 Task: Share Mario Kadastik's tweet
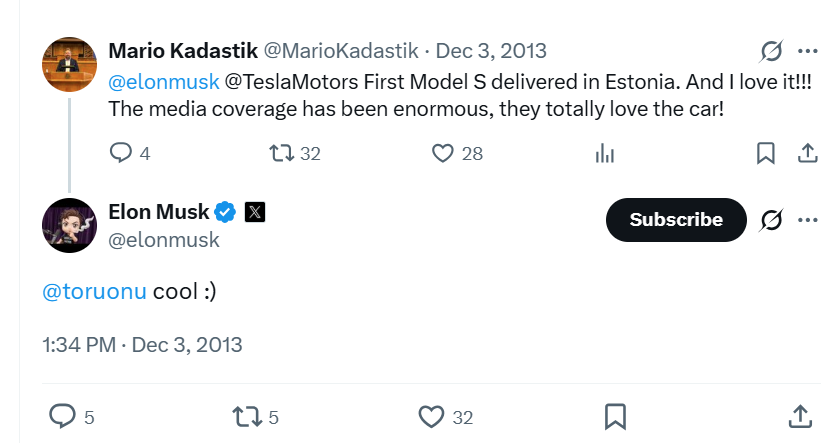point(807,153)
